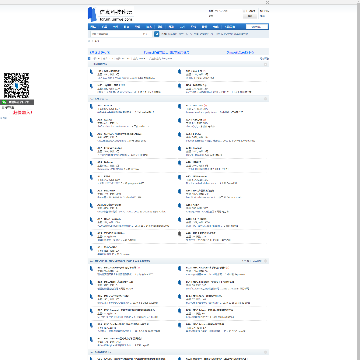Click into the search input field

click(116, 34)
